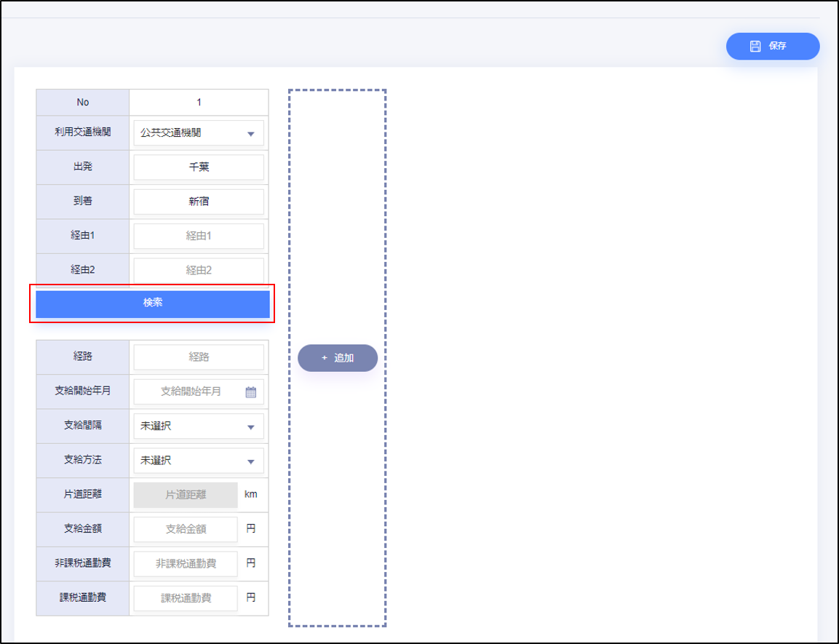Click the No value cell showing 1
The height and width of the screenshot is (644, 839).
[199, 102]
